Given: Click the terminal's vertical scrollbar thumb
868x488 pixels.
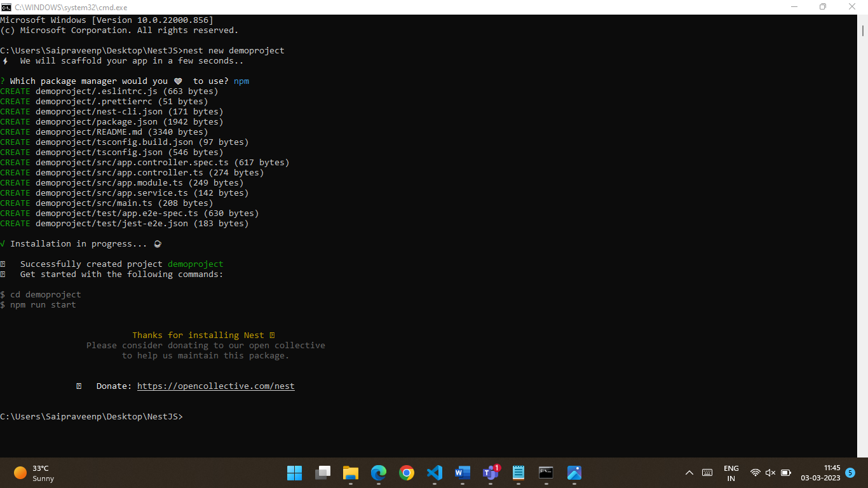Looking at the screenshot, I should click(863, 30).
